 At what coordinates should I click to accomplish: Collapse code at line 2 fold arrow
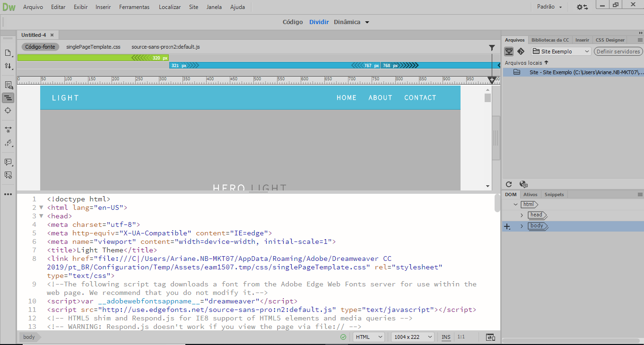tap(41, 207)
